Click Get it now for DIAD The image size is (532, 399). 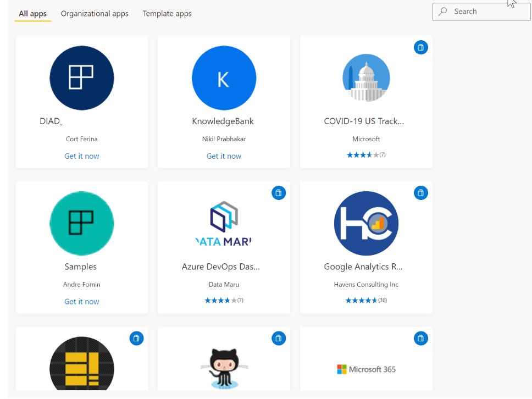pos(81,156)
